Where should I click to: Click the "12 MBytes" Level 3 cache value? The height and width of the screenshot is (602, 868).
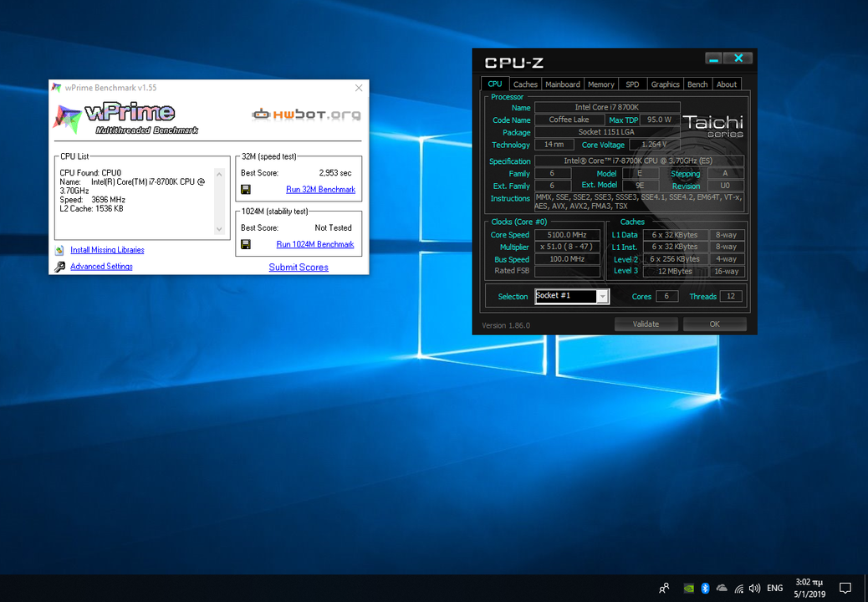[x=675, y=271]
